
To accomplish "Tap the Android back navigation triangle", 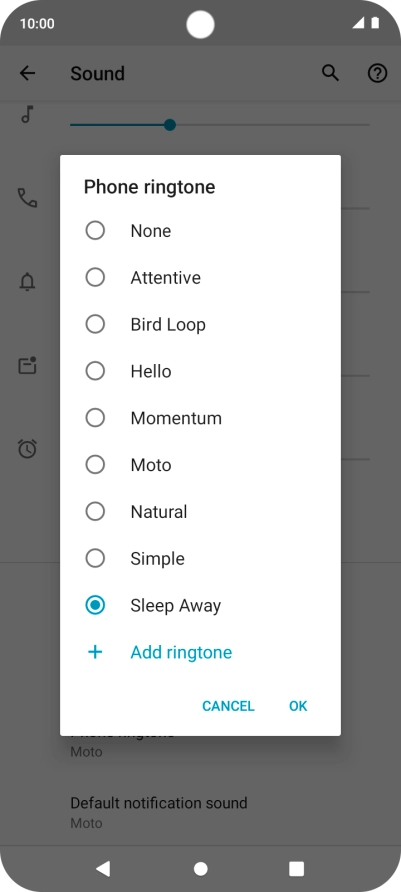I will coord(103,868).
